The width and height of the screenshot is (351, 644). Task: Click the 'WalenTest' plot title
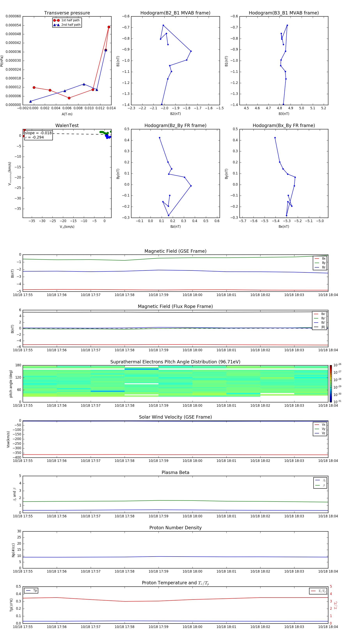(x=67, y=125)
